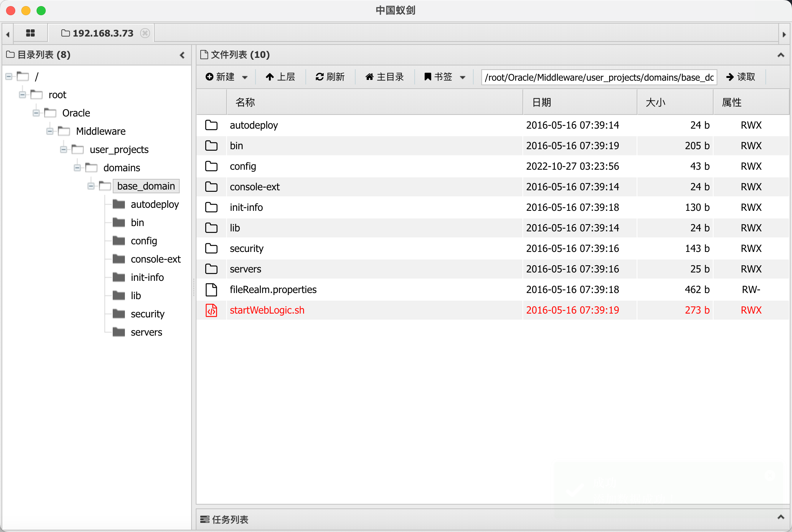792x532 pixels.
Task: Go up one level (上层)
Action: 280,77
